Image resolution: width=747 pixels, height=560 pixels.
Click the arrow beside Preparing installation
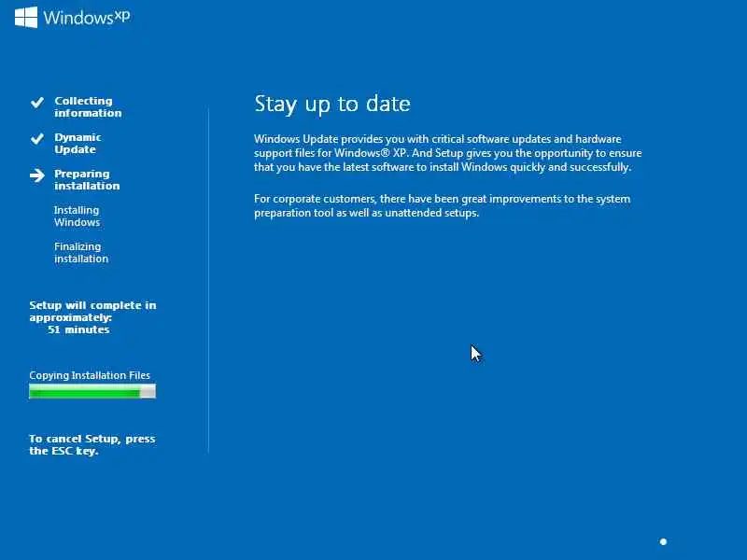tap(37, 175)
